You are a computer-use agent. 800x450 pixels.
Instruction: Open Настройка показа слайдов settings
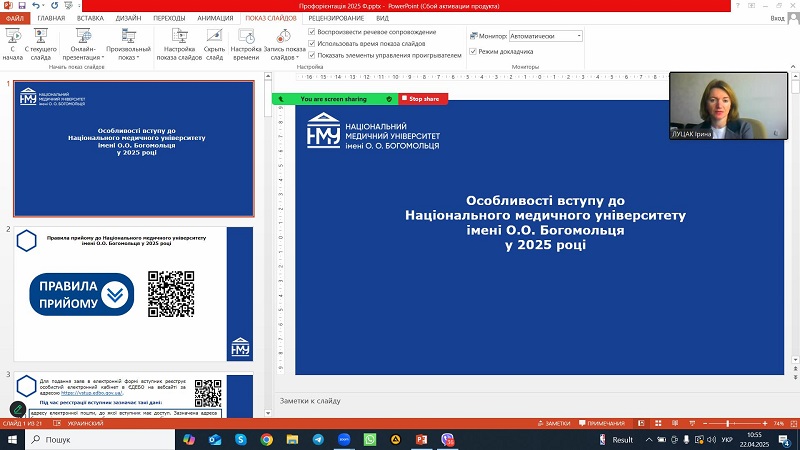(179, 44)
